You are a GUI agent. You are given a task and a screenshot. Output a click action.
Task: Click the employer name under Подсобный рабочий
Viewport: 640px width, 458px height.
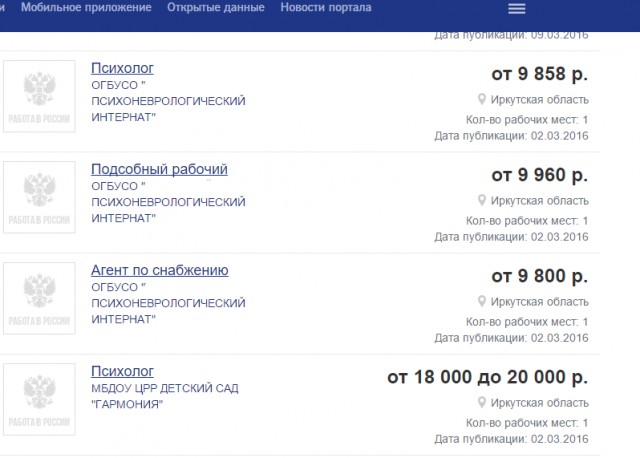pos(168,202)
